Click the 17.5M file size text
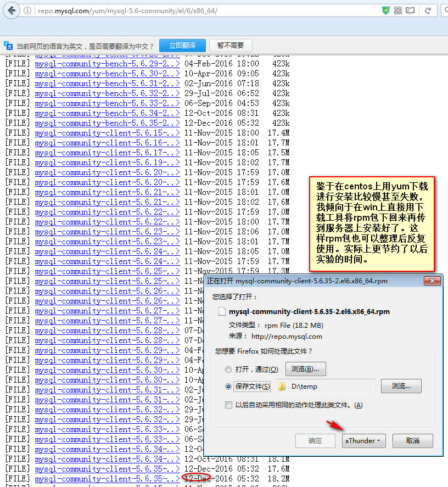 point(279,153)
